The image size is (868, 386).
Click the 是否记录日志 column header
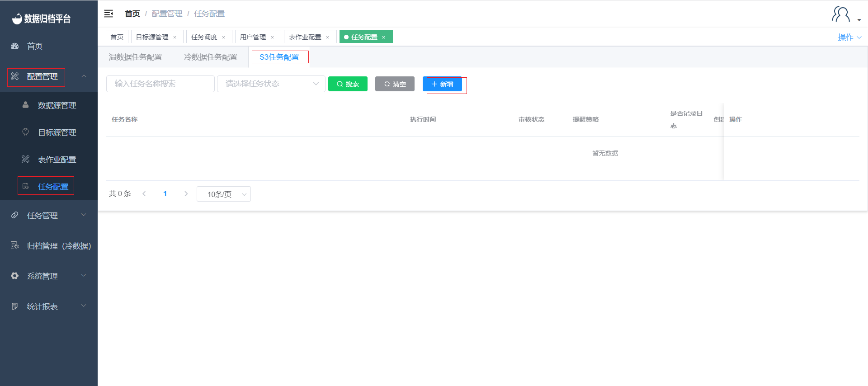tap(687, 119)
